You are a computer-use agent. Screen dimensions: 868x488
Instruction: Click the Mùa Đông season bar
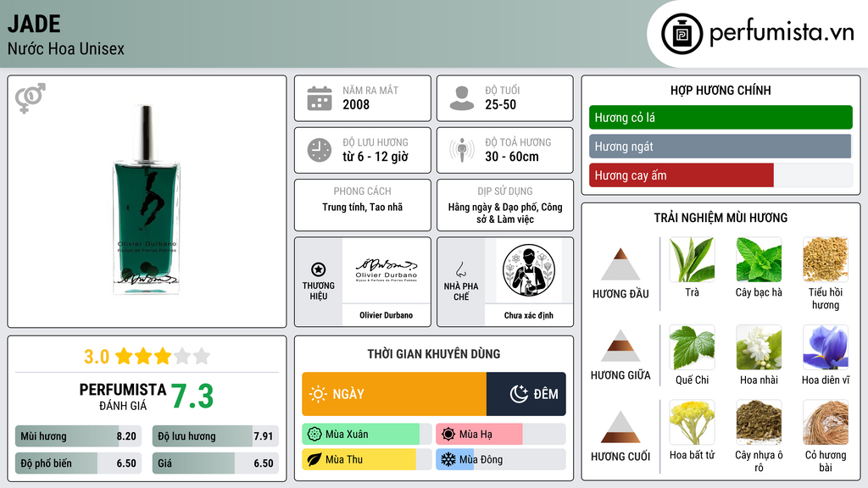pyautogui.click(x=500, y=459)
